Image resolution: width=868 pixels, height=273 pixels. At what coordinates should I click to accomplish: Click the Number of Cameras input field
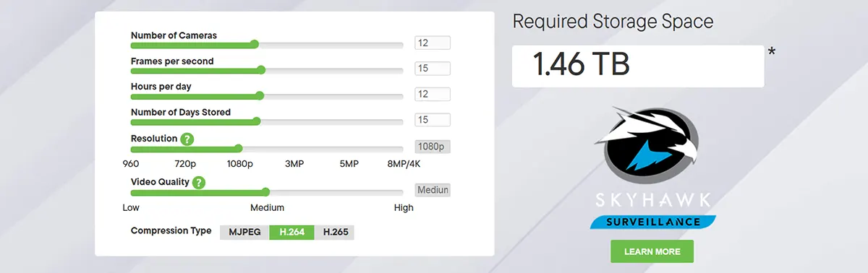(433, 43)
